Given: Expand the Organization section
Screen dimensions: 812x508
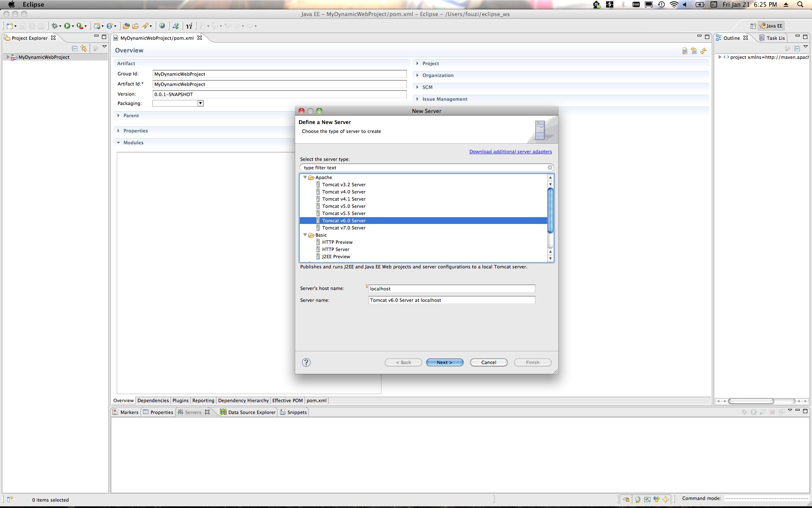Looking at the screenshot, I should [x=417, y=75].
